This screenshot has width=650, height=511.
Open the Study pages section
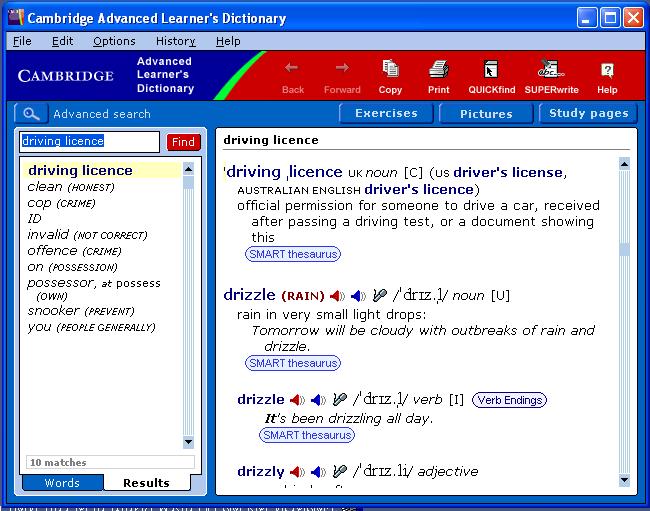pos(589,113)
